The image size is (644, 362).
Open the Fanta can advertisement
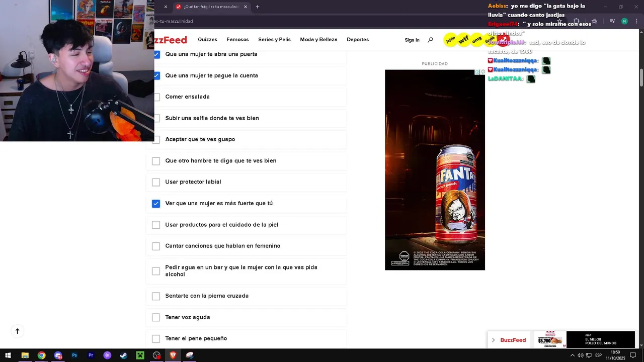[x=435, y=170]
